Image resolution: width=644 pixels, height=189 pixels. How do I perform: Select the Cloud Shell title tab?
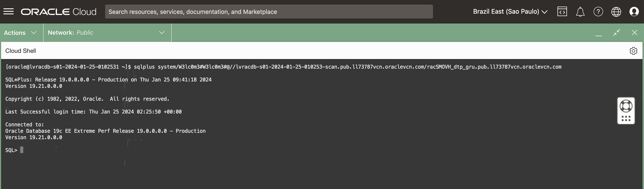tap(20, 51)
